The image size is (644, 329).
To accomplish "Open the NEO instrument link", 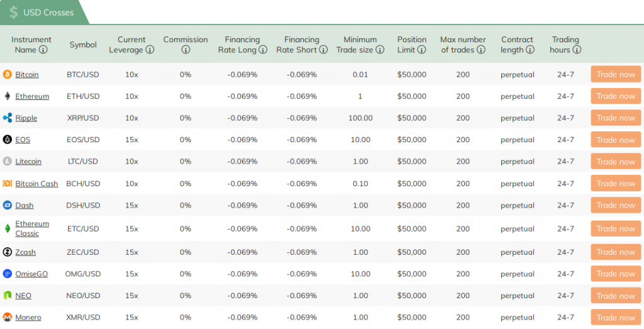I will [x=23, y=296].
